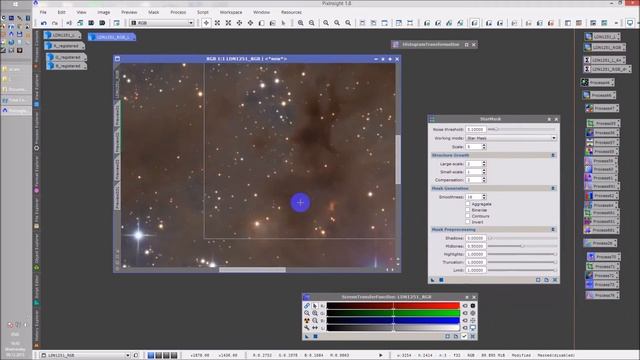Select the STF arrow pointer edit mode icon
The width and height of the screenshot is (640, 360).
click(315, 305)
